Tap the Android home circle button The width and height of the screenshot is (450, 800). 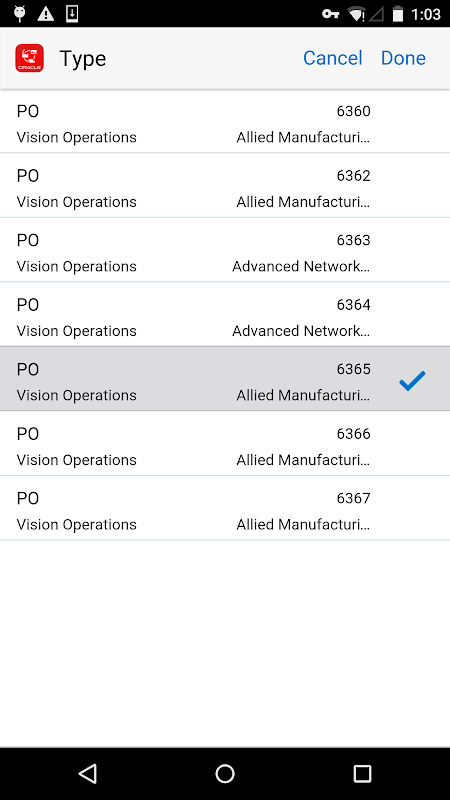pyautogui.click(x=224, y=773)
